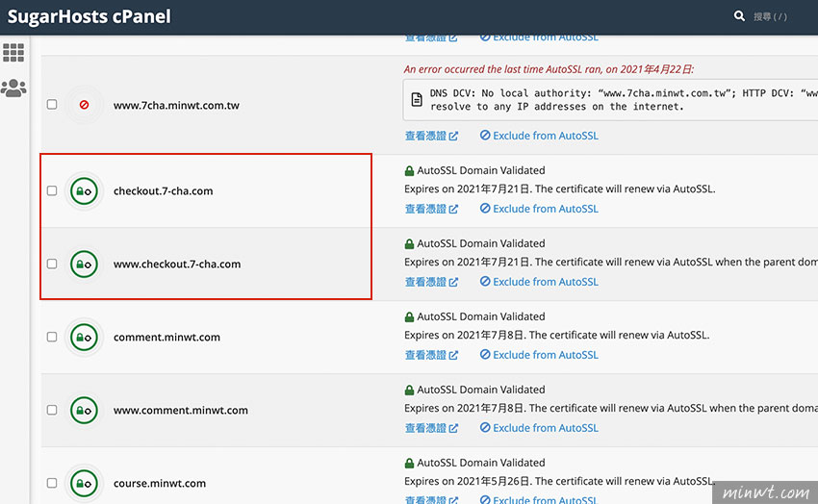This screenshot has height=504, width=818.
Task: Exclude www.7cha.minwt.com.tw from AutoSSL
Action: point(539,136)
